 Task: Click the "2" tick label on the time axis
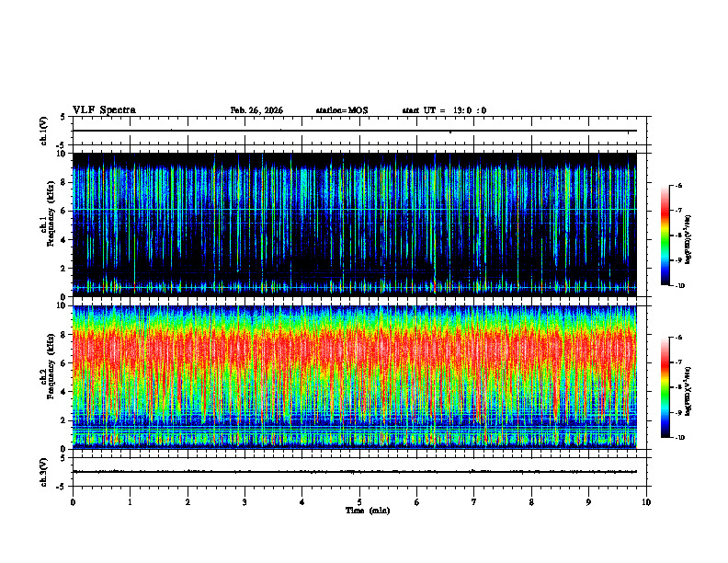coord(188,502)
